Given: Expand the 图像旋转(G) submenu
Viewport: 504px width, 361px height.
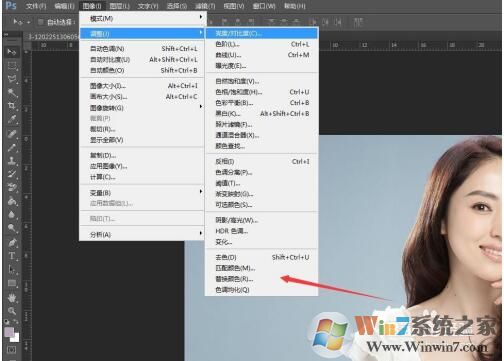Looking at the screenshot, I should pyautogui.click(x=143, y=108).
